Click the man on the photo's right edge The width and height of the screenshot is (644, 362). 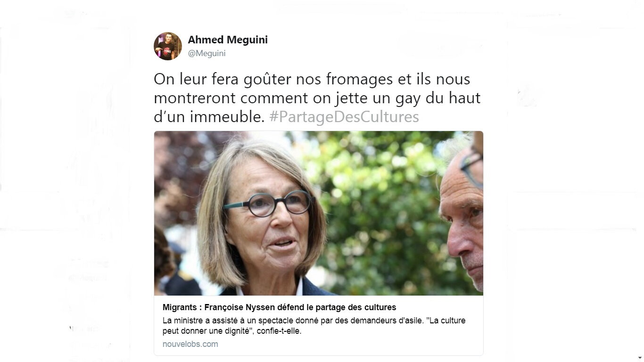click(462, 212)
